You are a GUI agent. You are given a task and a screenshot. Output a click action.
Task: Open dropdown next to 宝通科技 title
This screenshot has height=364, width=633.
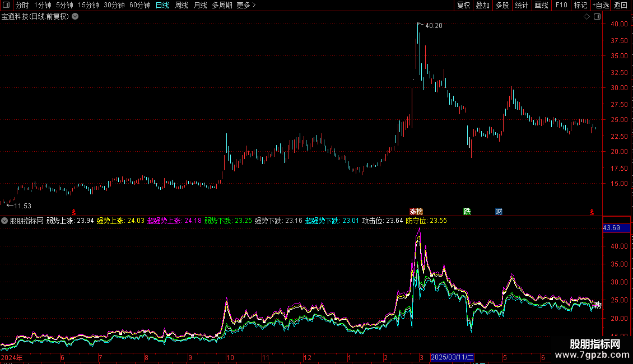pos(75,17)
